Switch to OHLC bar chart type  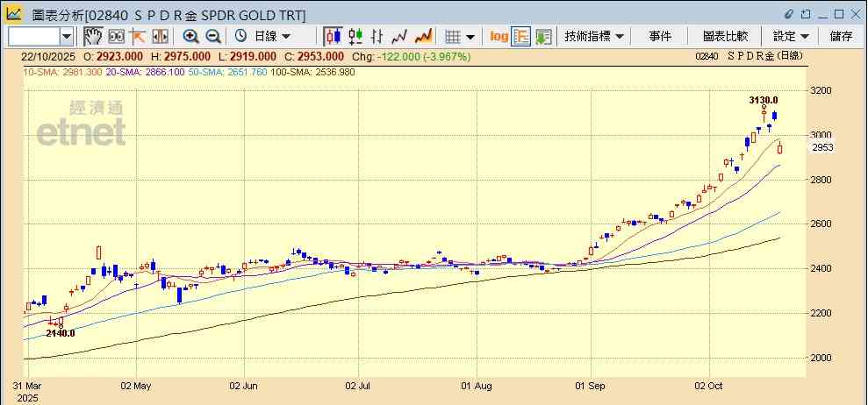point(377,36)
